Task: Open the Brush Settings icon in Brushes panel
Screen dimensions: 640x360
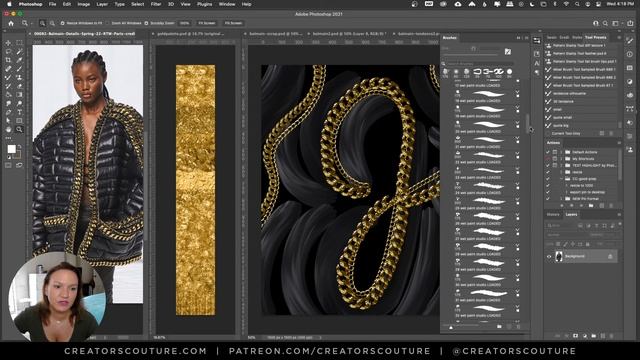Action: (x=508, y=51)
